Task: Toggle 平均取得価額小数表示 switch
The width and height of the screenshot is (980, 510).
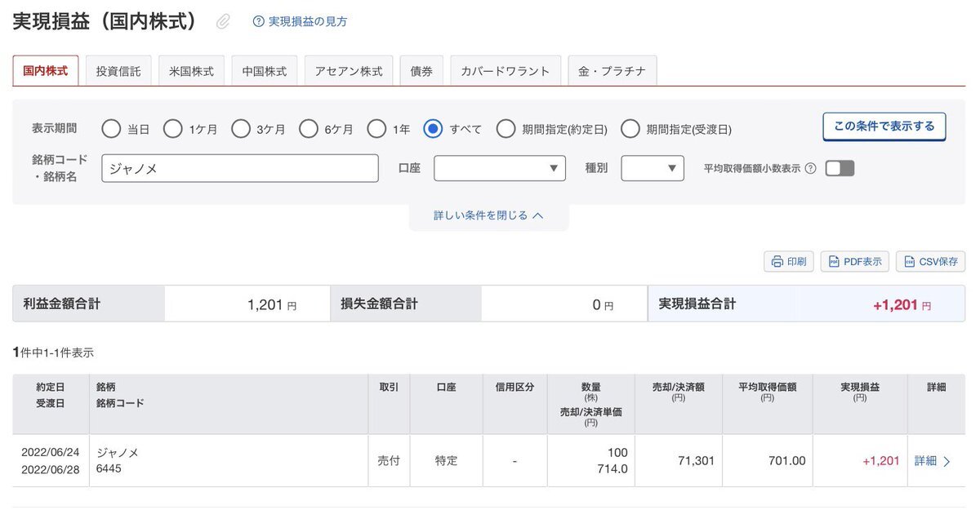Action: (x=840, y=169)
